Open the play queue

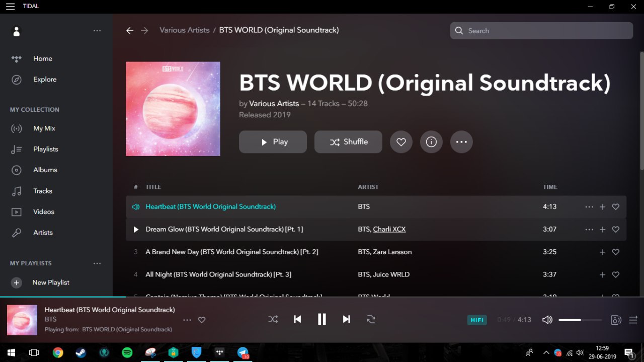pos(633,320)
